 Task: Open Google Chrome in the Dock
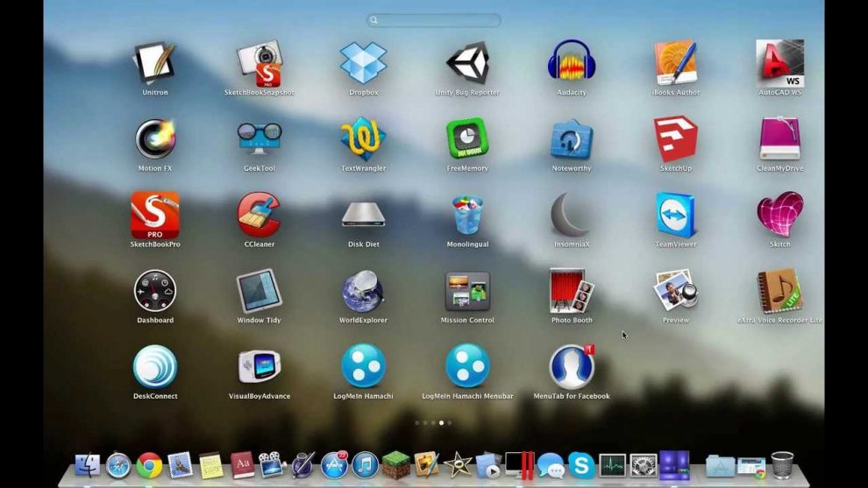(149, 465)
